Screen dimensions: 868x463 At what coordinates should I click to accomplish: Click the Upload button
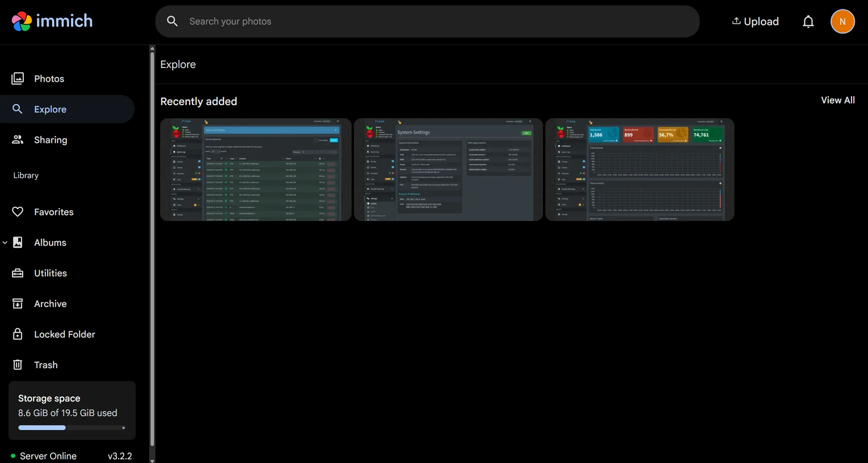pos(755,21)
